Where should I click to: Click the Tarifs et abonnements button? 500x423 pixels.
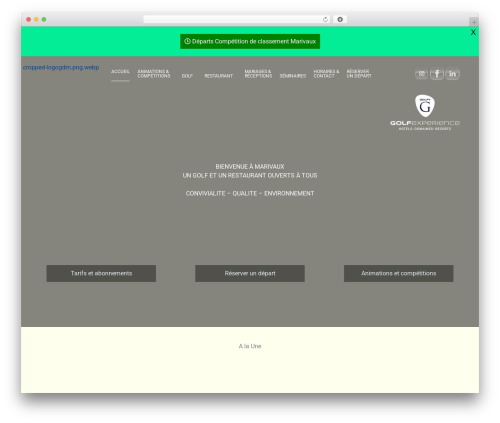(101, 273)
